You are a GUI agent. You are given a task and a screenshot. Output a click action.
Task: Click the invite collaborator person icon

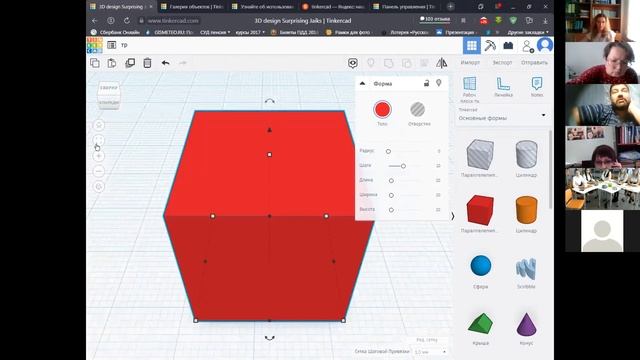pos(527,46)
